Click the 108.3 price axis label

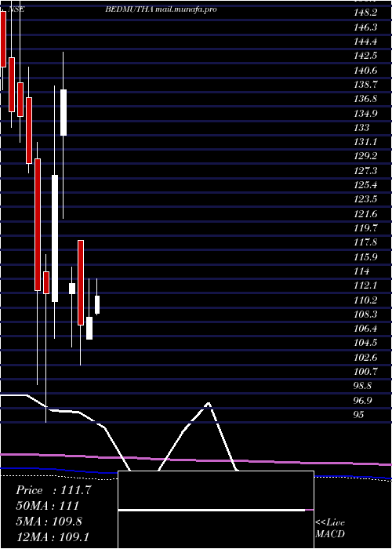click(x=365, y=314)
